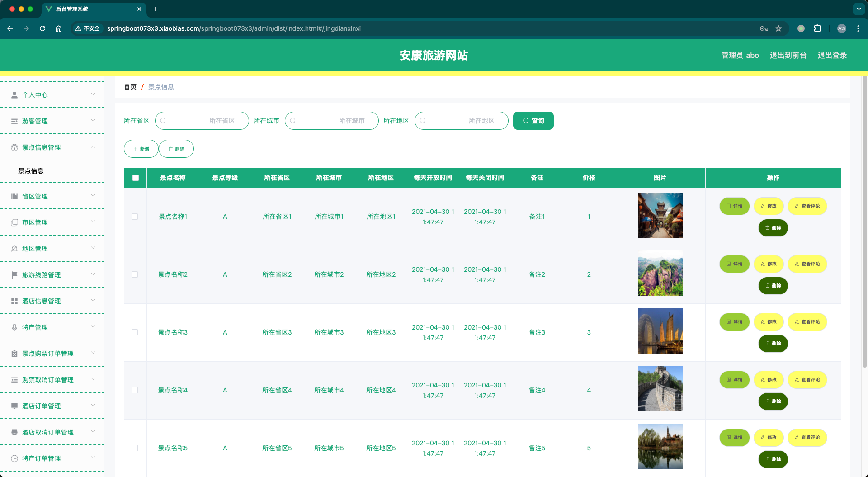
Task: Click the 所在城市 search input
Action: (x=332, y=121)
